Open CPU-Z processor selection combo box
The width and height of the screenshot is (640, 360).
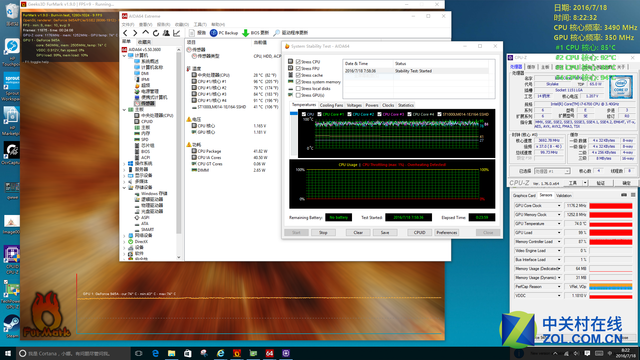pos(552,171)
